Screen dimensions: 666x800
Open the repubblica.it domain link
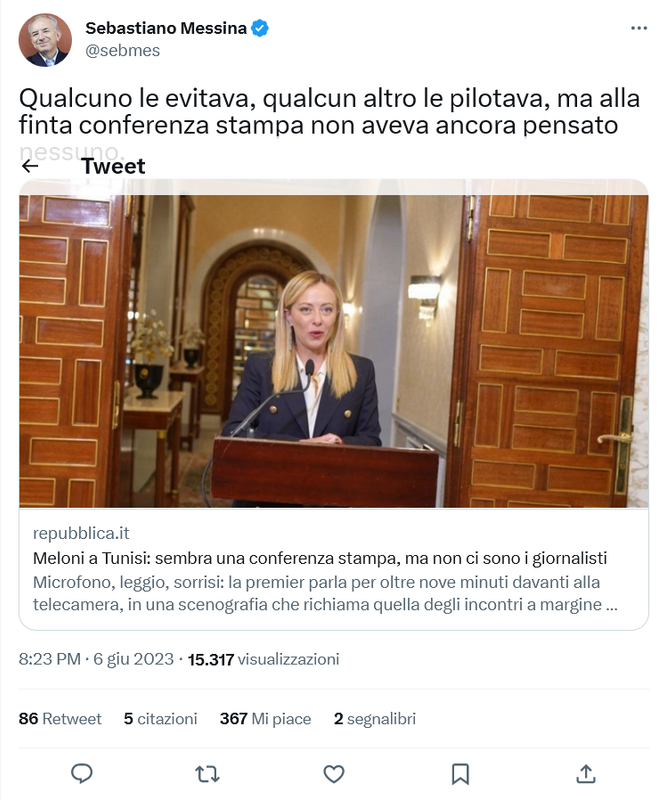point(81,533)
